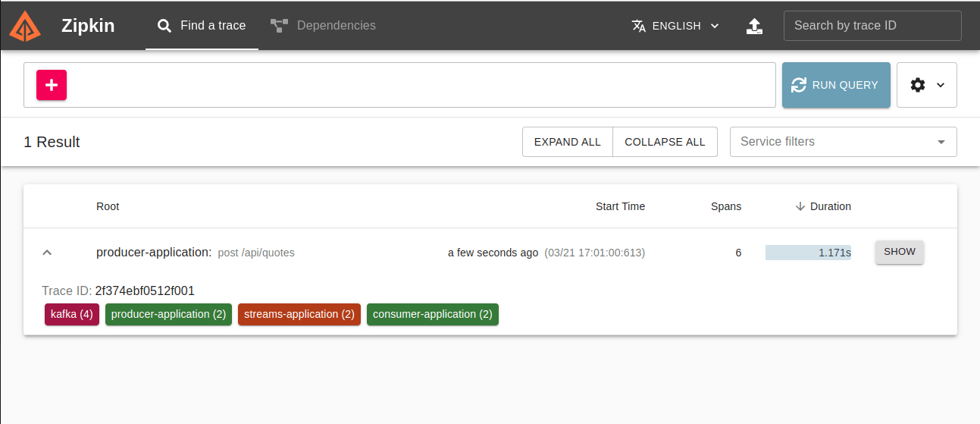Image resolution: width=980 pixels, height=424 pixels.
Task: Click the Zipkin title text
Action: 88,26
